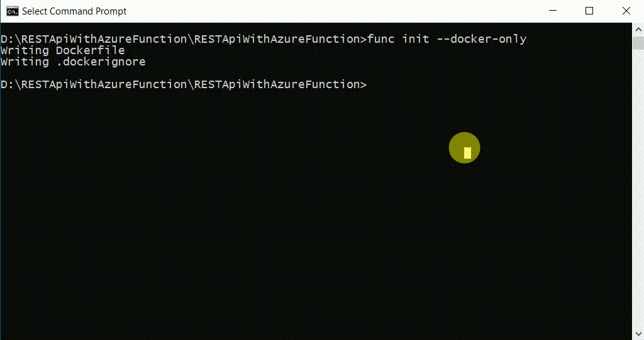Maximize the Command Prompt window
This screenshot has height=340, width=644.
[x=589, y=11]
